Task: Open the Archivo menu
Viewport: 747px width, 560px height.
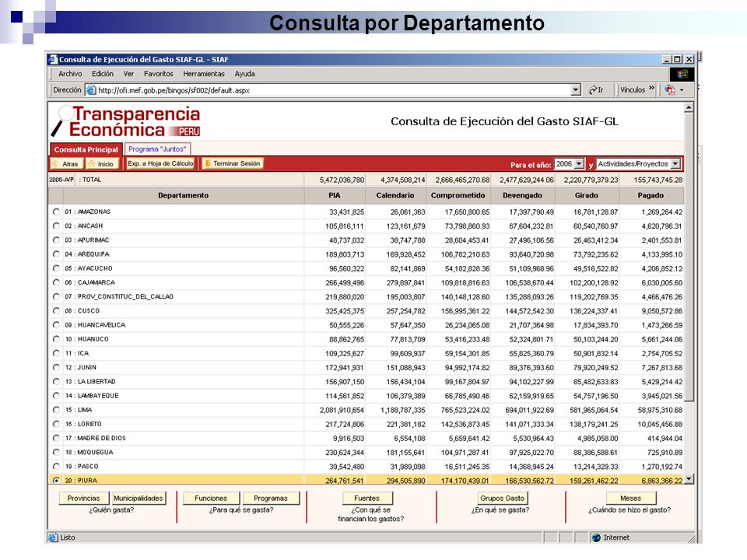Action: coord(70,74)
